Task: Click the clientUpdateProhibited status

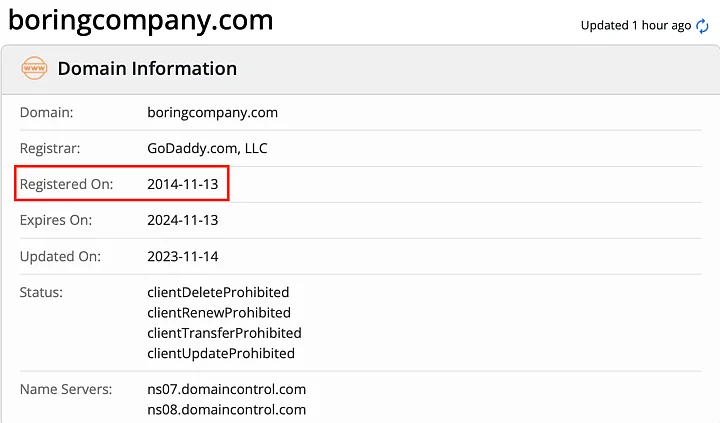Action: pos(221,353)
